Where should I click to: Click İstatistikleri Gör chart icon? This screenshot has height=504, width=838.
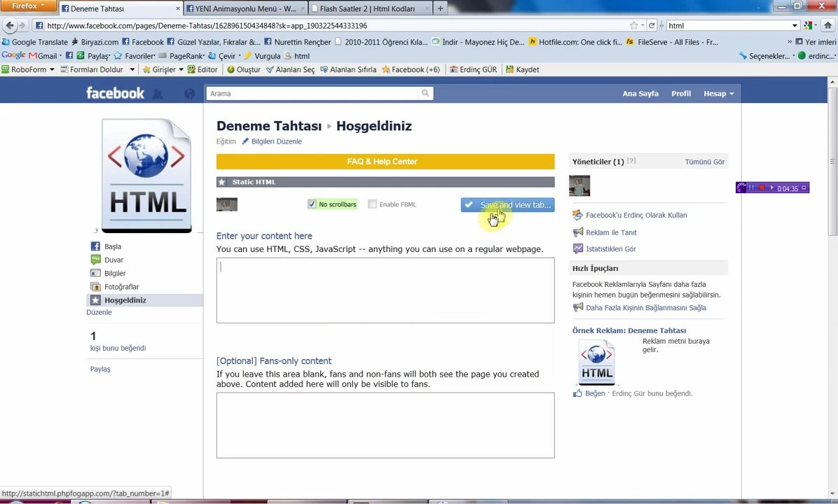tap(578, 248)
